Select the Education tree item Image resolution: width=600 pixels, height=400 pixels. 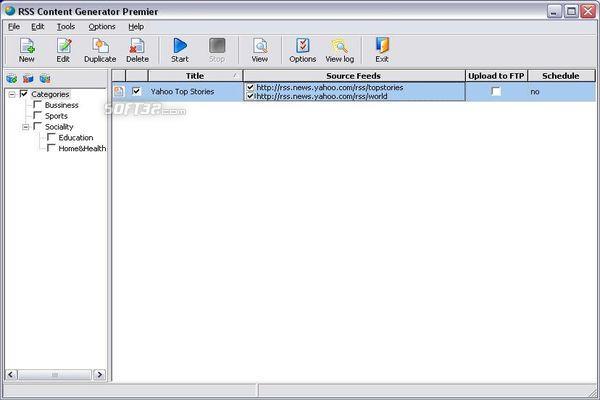coord(76,137)
